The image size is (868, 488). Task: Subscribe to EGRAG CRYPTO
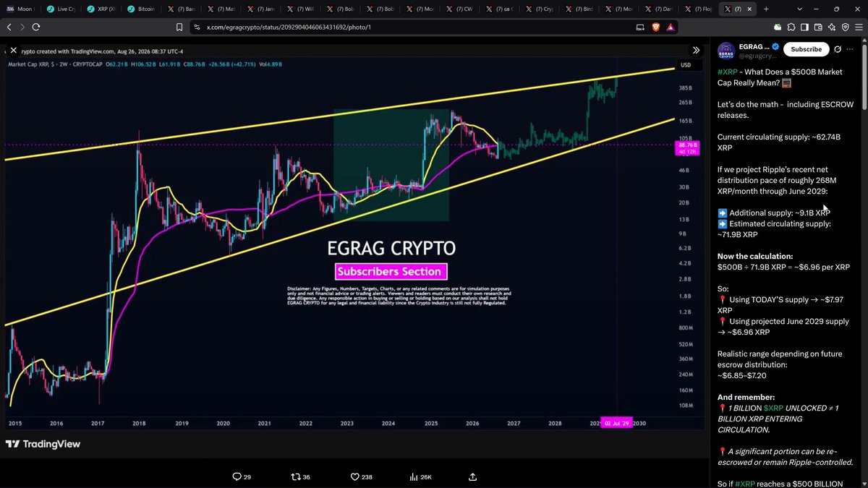click(806, 49)
